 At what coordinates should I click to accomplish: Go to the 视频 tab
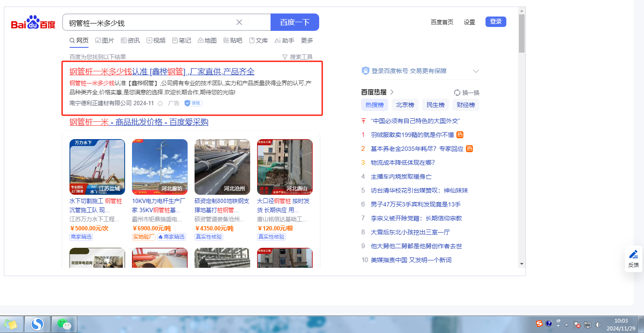click(x=156, y=40)
